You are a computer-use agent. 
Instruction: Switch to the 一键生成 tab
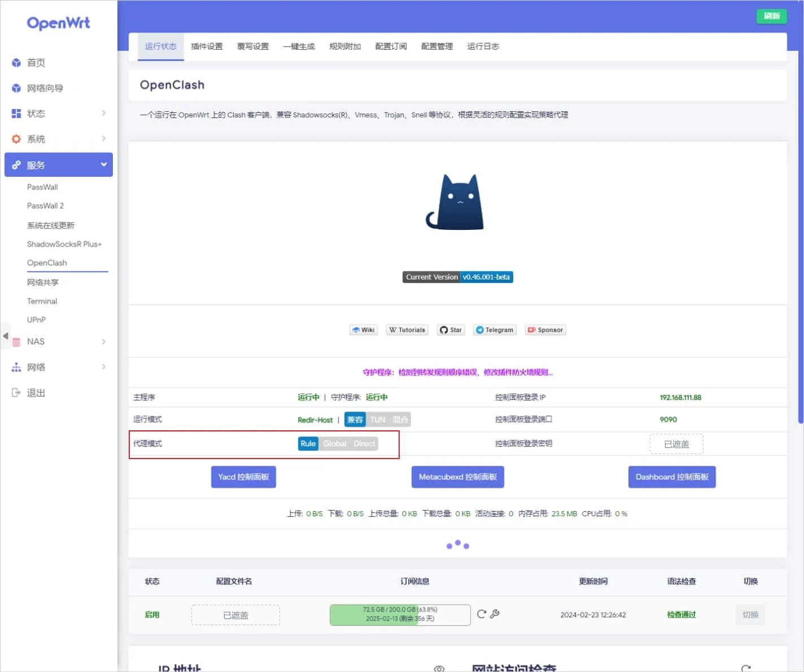pos(299,46)
